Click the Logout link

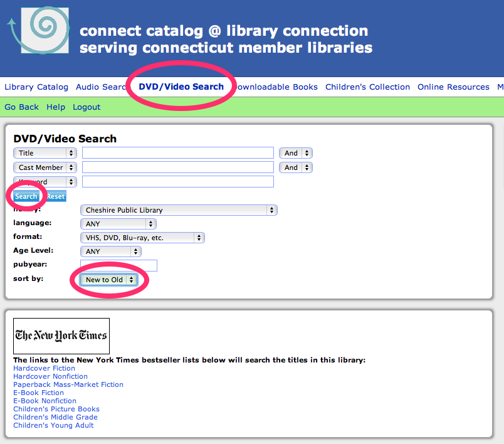87,107
